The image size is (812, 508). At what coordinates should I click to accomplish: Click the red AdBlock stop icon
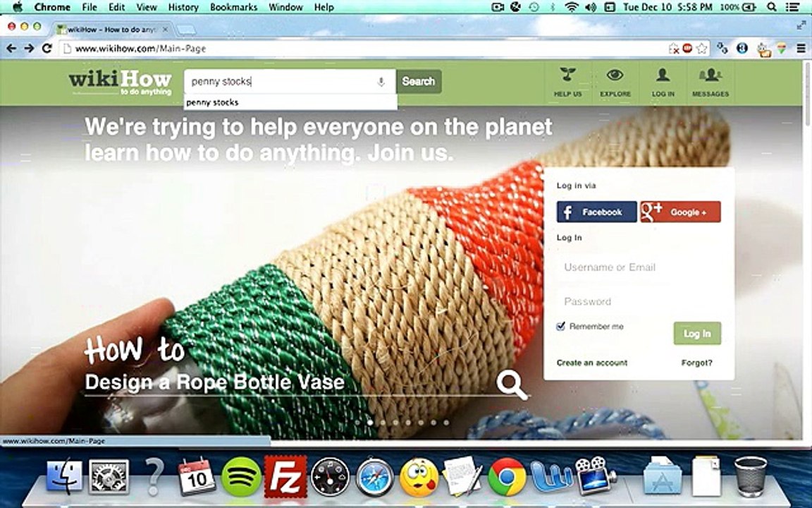click(687, 48)
